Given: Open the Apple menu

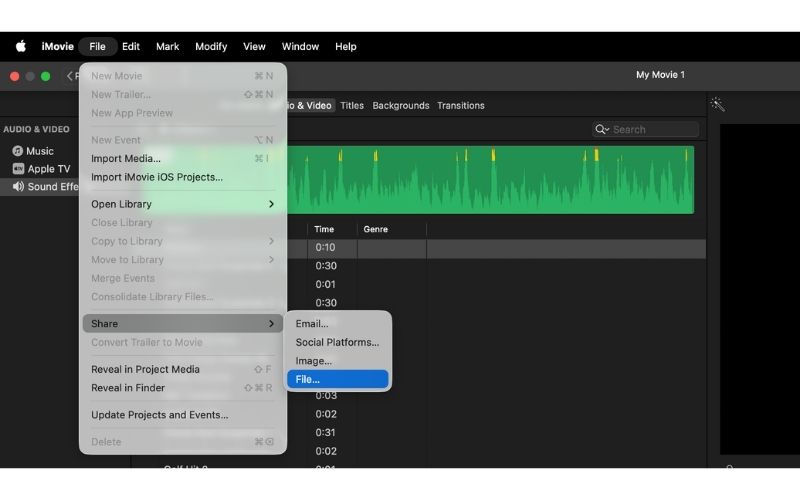Looking at the screenshot, I should coord(20,46).
